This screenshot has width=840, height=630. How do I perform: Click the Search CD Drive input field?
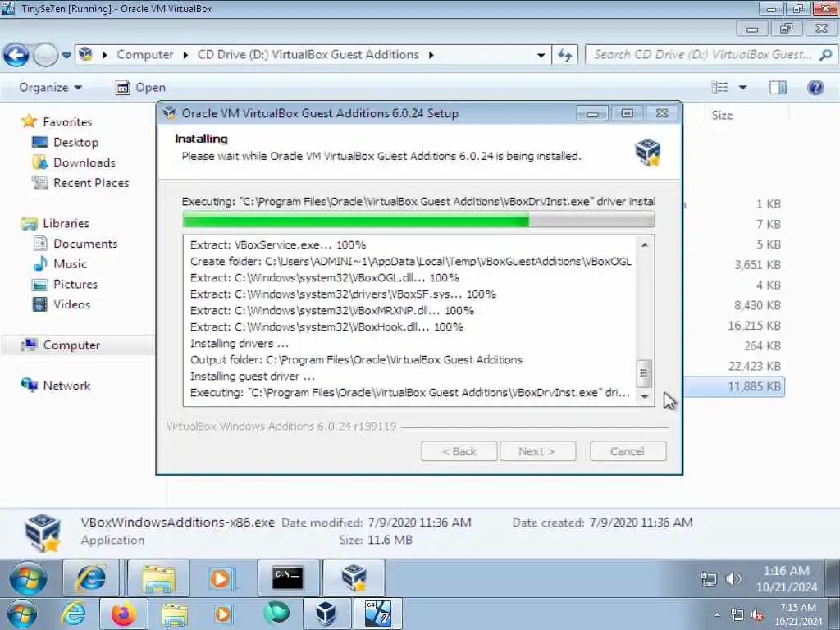pyautogui.click(x=702, y=55)
